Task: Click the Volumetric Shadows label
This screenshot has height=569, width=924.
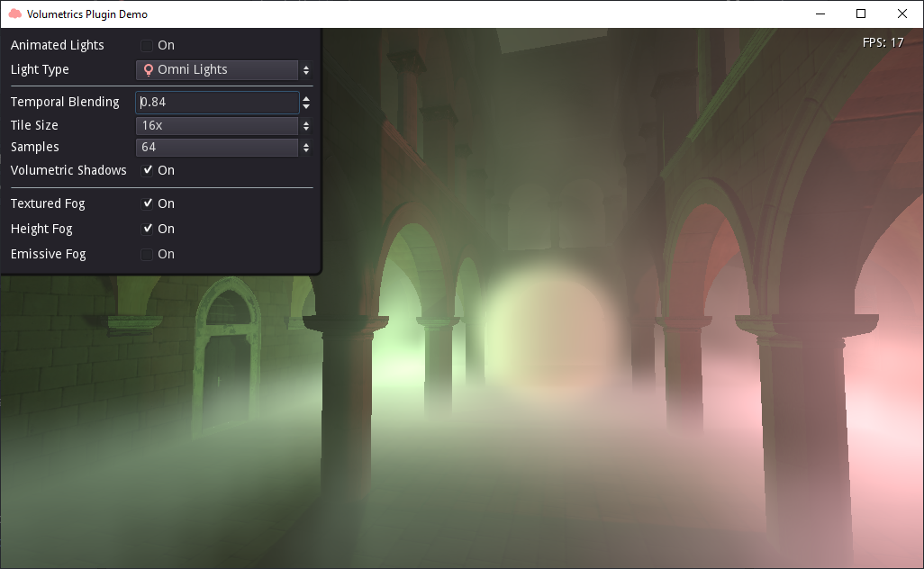Action: pyautogui.click(x=68, y=170)
